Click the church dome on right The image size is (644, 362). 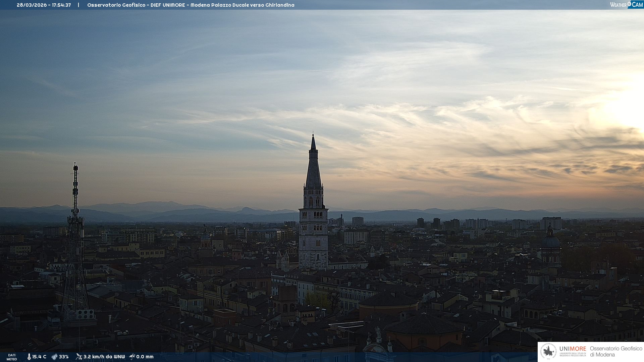(x=550, y=241)
